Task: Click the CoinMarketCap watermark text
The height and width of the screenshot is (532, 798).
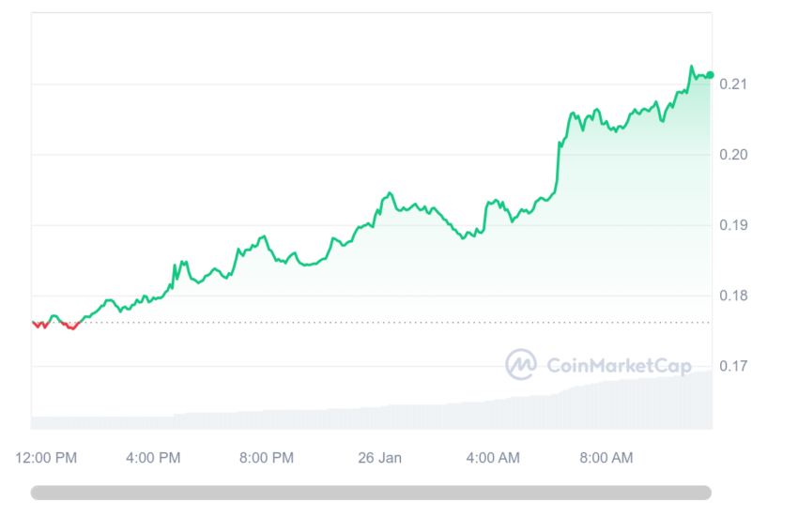Action: pos(620,366)
